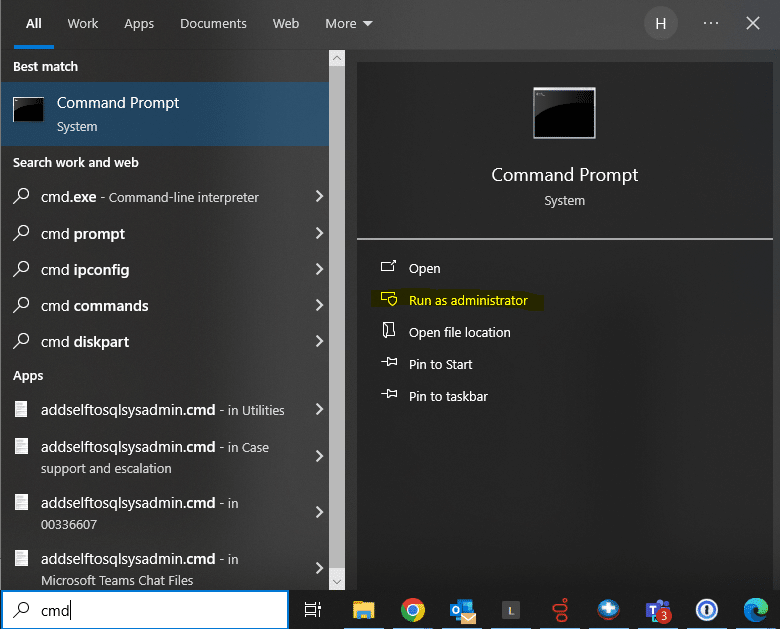Select the Command Prompt best match result
This screenshot has width=780, height=629.
[165, 114]
